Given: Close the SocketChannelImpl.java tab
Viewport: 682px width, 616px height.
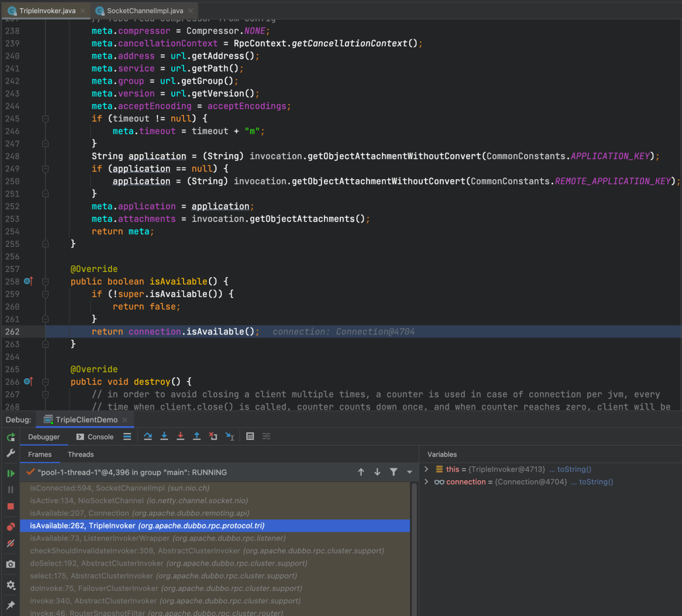Looking at the screenshot, I should [x=191, y=11].
